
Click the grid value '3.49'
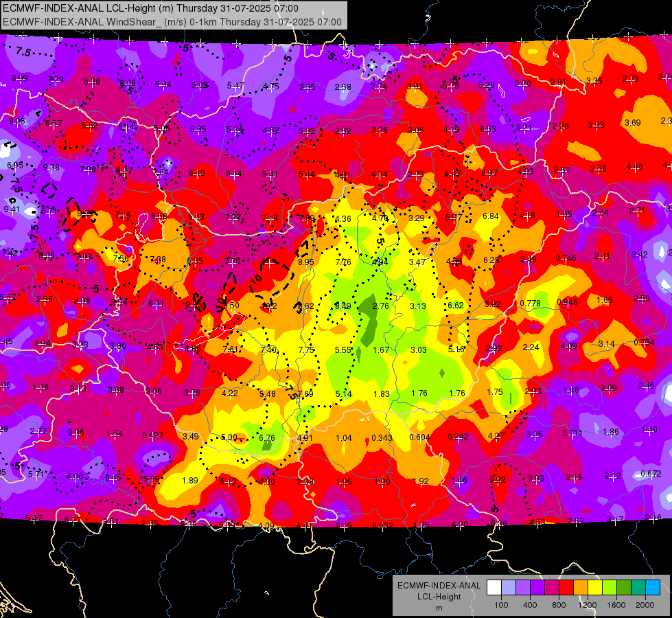point(191,436)
